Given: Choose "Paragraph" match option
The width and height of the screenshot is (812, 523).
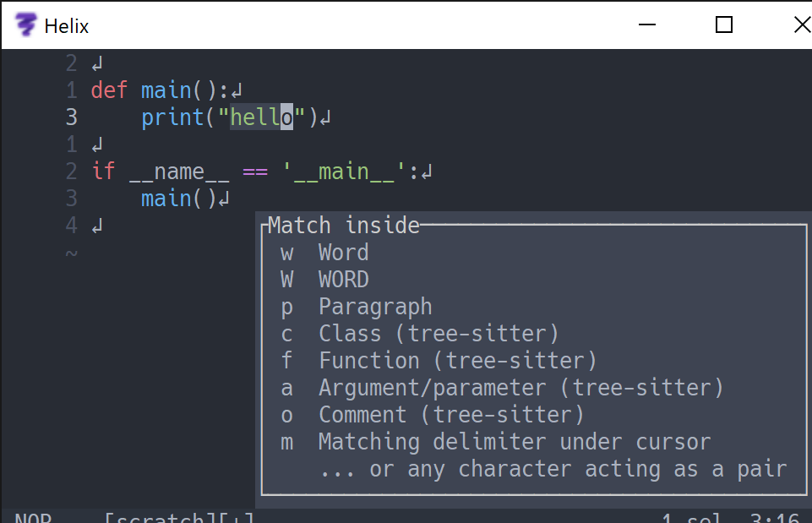Looking at the screenshot, I should (x=374, y=306).
